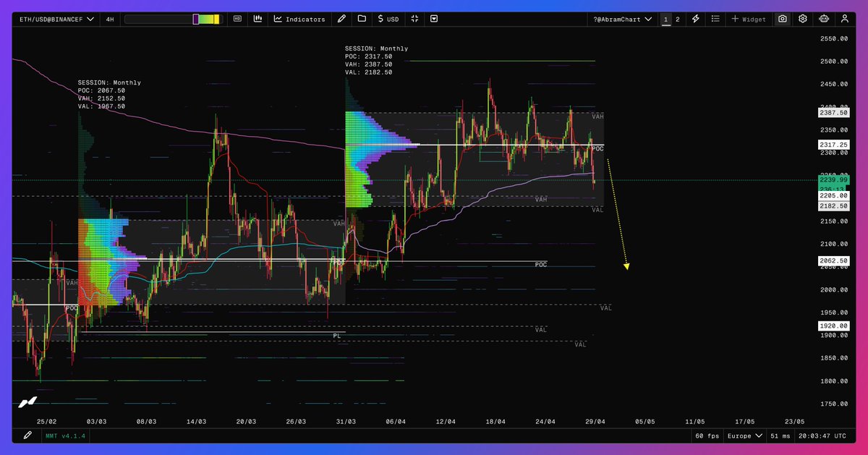The height and width of the screenshot is (455, 868).
Task: Click the 2500.00 price scale tick
Action: pos(833,61)
